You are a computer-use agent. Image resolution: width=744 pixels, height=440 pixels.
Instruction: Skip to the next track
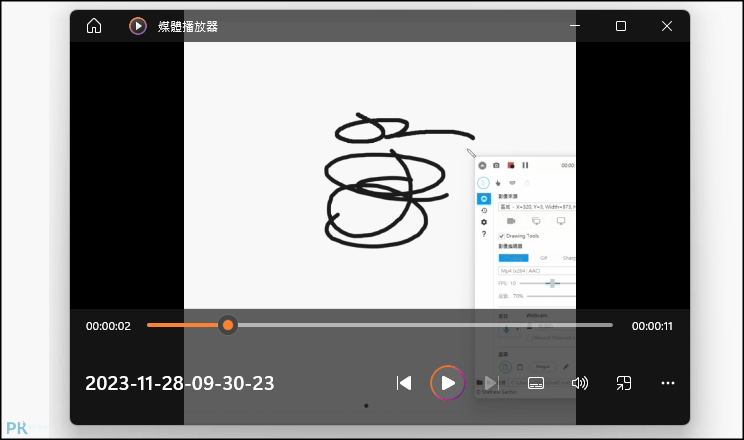(492, 383)
